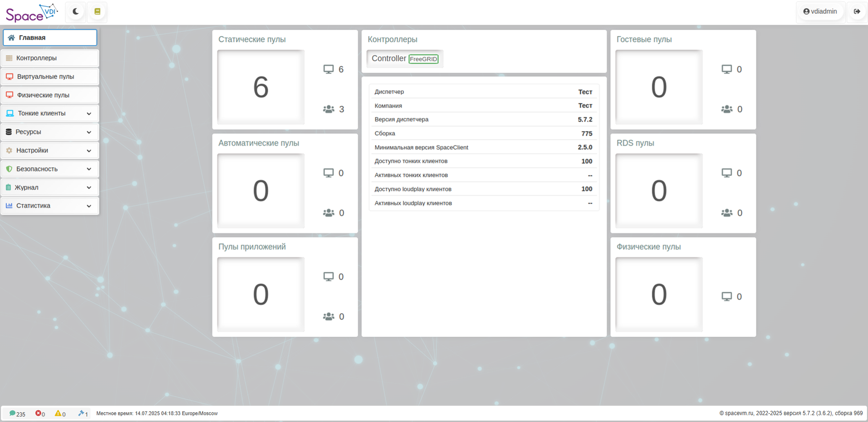Click the logout arrow icon
The height and width of the screenshot is (422, 868).
(857, 11)
